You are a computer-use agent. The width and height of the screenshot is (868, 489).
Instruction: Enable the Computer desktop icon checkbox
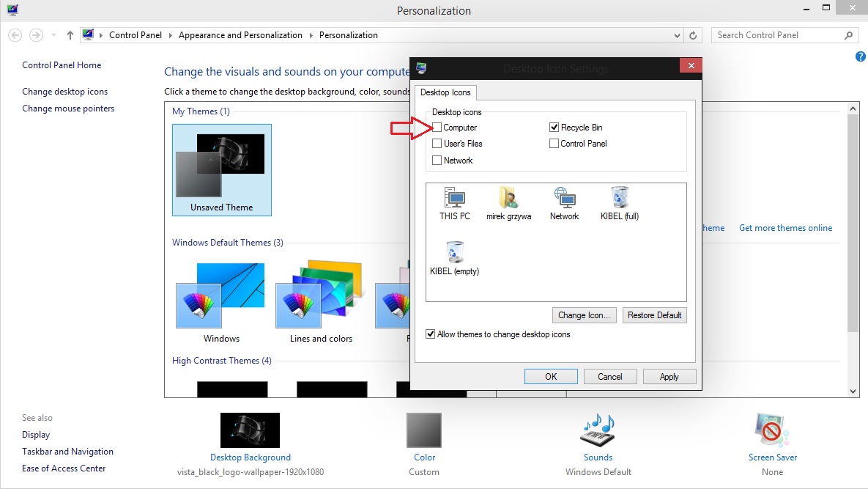point(437,128)
